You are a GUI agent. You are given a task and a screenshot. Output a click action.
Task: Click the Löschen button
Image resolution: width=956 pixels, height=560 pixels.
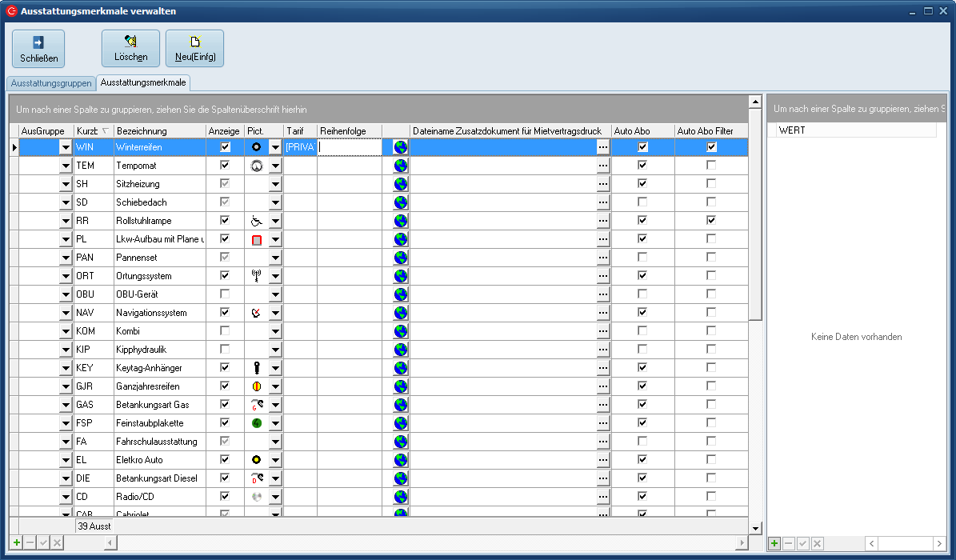point(130,49)
